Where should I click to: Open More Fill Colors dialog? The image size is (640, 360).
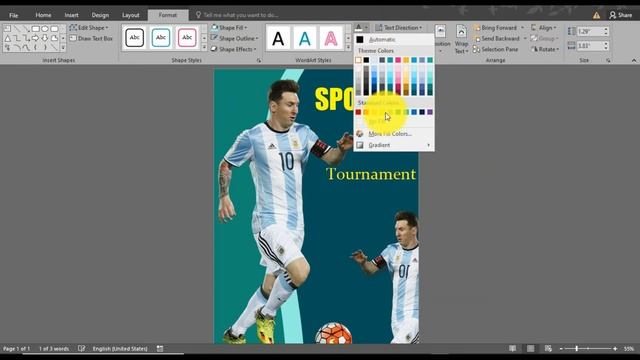(393, 134)
